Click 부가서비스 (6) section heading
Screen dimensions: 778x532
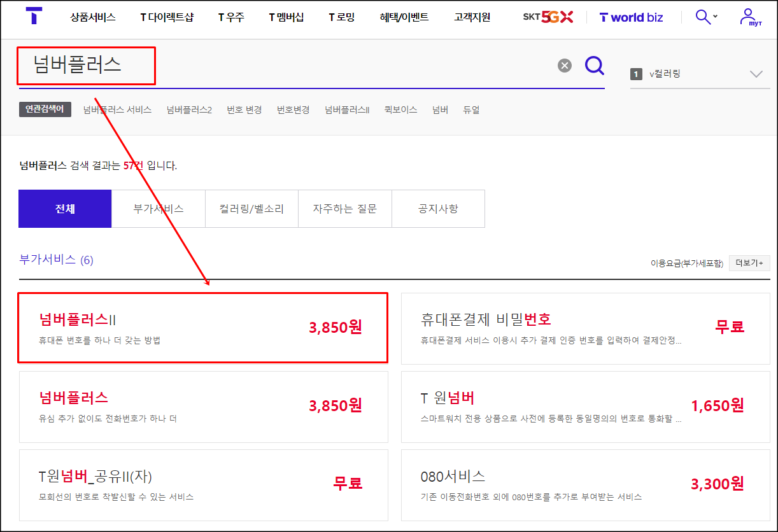click(x=57, y=260)
